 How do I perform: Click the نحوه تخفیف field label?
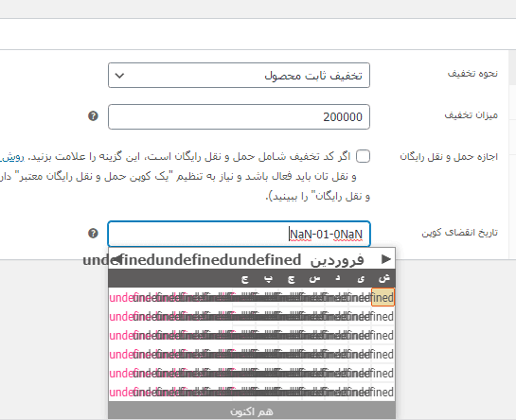472,74
